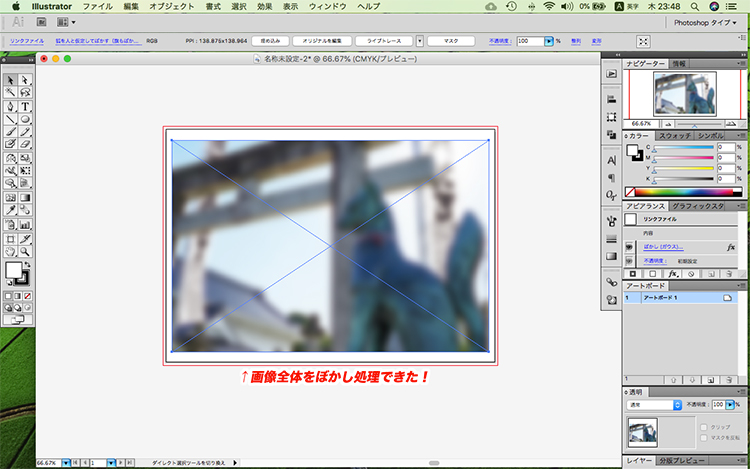The height and width of the screenshot is (469, 750).
Task: Open zoom level dropdown in status bar
Action: pyautogui.click(x=66, y=463)
